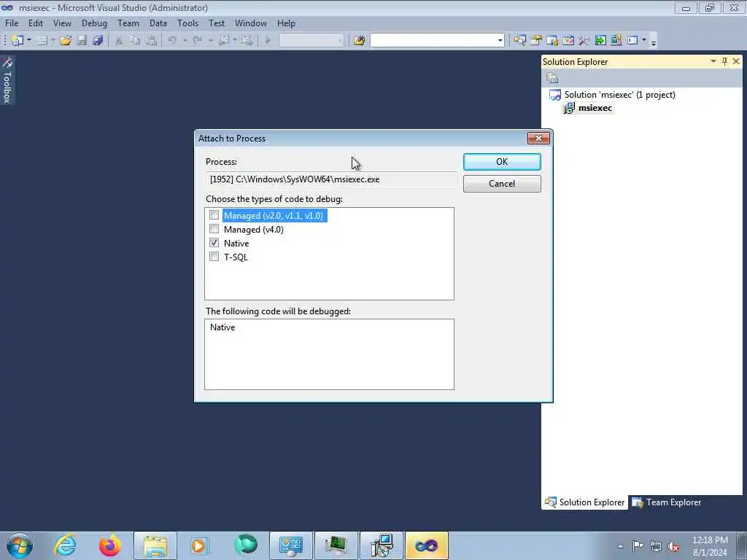Screen dimensions: 747x560
Task: Expand the toolbar options overflow arrow
Action: [x=654, y=42]
